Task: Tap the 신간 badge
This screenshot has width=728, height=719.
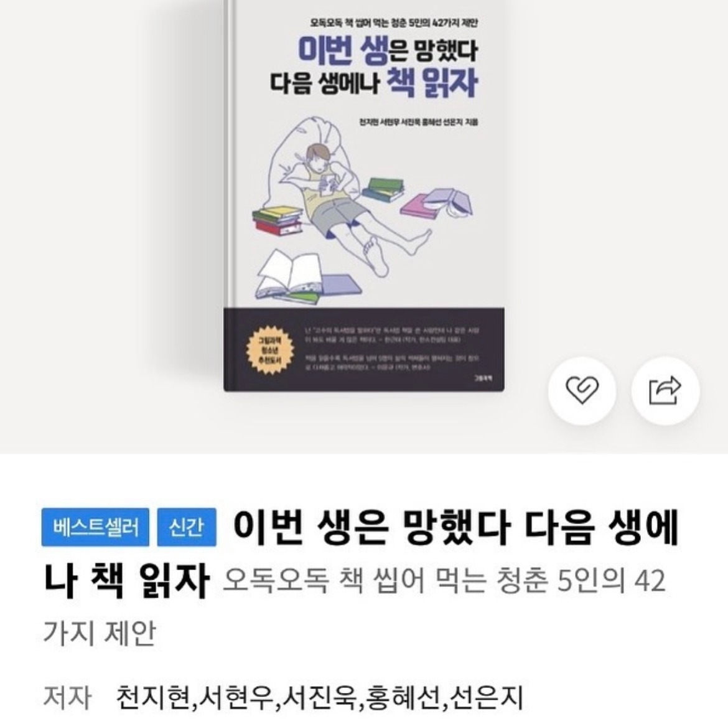Action: coord(187,527)
